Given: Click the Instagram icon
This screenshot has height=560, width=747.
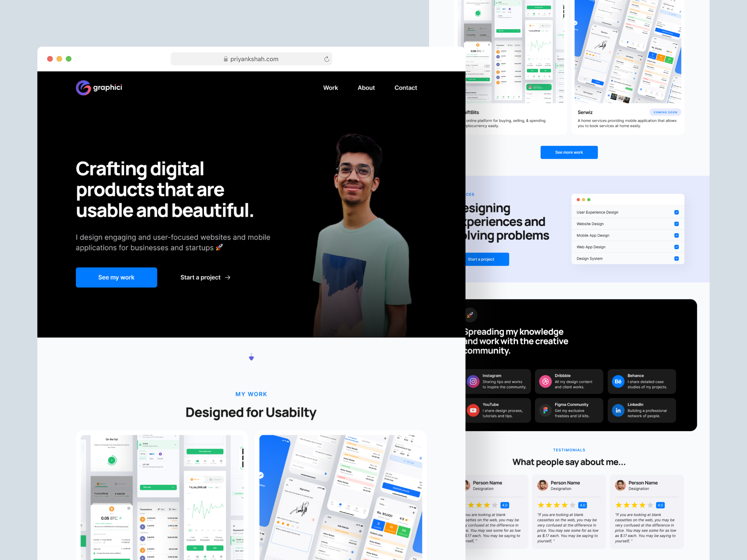Looking at the screenshot, I should tap(473, 381).
